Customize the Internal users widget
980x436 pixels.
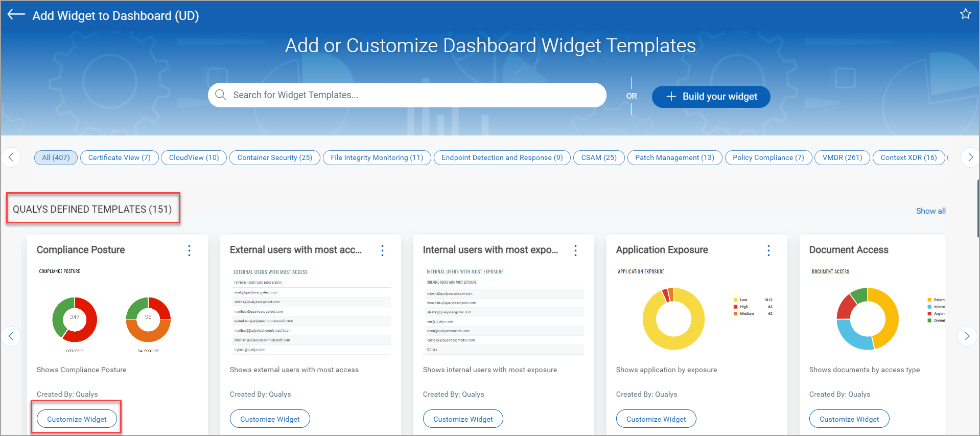pos(463,419)
